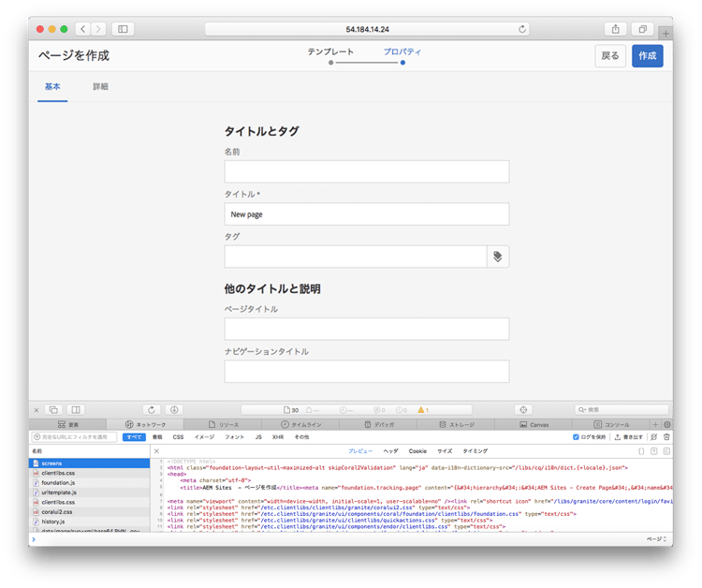702x588 pixels.
Task: Open the 詳細 properties tab
Action: [100, 86]
